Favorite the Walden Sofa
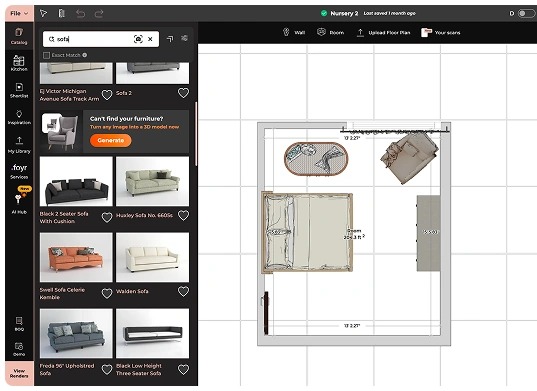537x391 pixels. coord(183,291)
